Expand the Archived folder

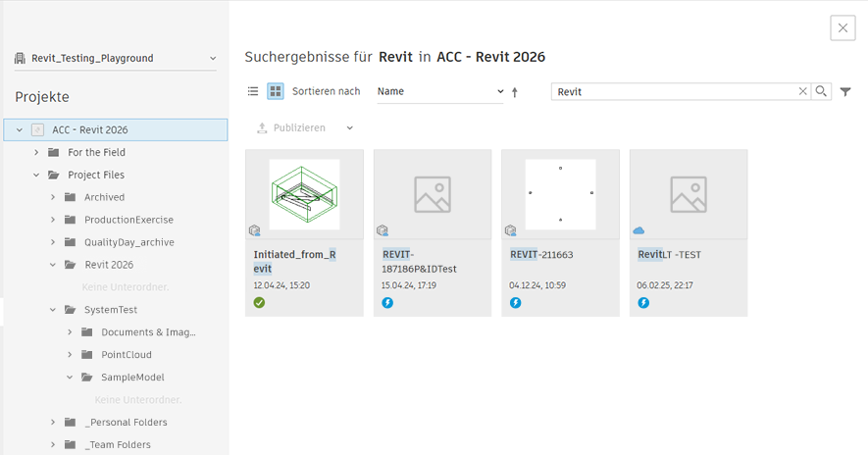53,197
